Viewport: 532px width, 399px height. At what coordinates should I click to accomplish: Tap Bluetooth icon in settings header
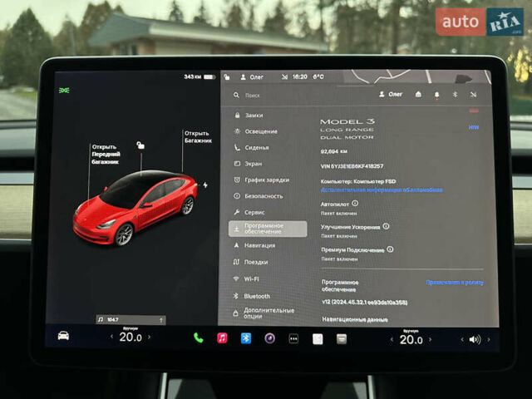point(455,94)
